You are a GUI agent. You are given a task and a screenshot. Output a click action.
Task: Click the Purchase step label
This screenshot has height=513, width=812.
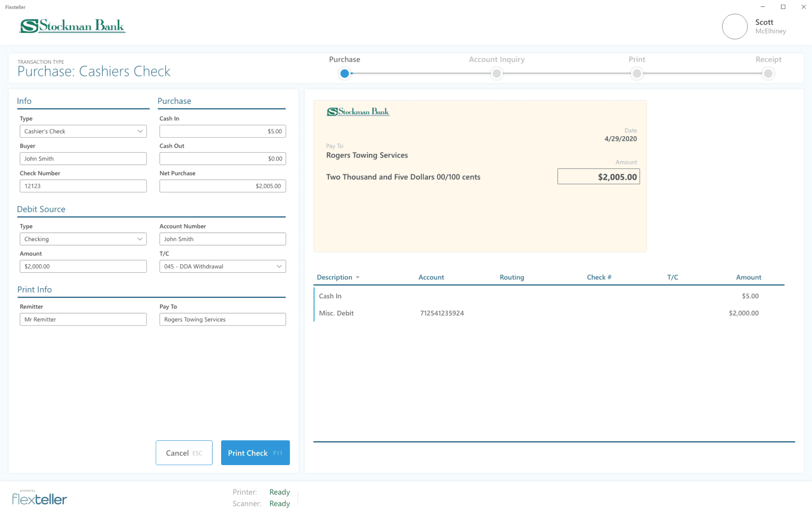coord(345,59)
